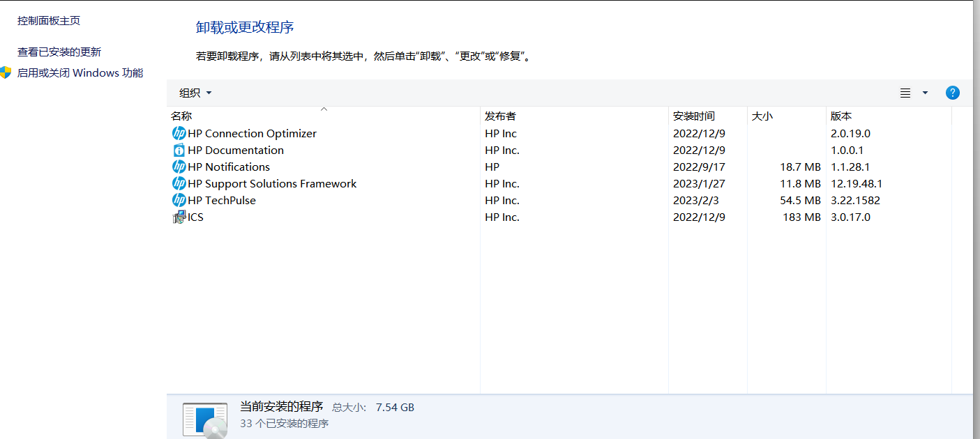
Task: Click install date 2023/2/3
Action: click(x=696, y=200)
